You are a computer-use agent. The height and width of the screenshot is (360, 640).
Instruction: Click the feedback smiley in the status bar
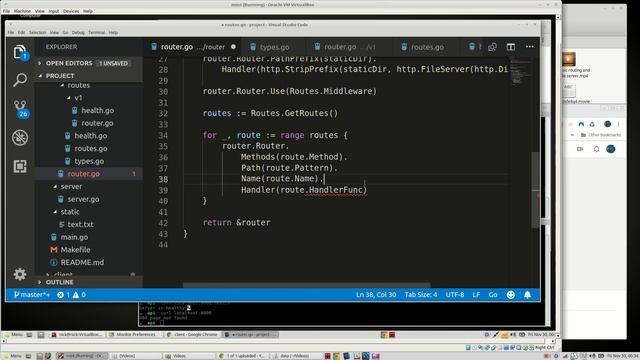coord(511,295)
